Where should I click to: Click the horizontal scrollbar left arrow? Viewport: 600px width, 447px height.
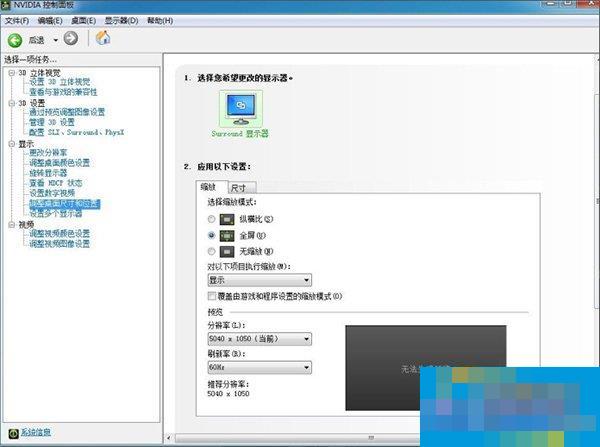pyautogui.click(x=169, y=437)
